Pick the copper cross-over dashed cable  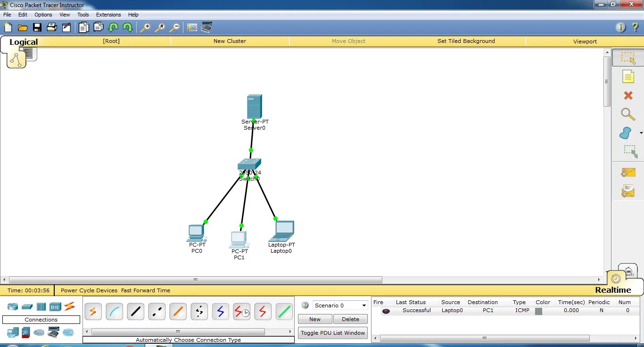point(157,312)
